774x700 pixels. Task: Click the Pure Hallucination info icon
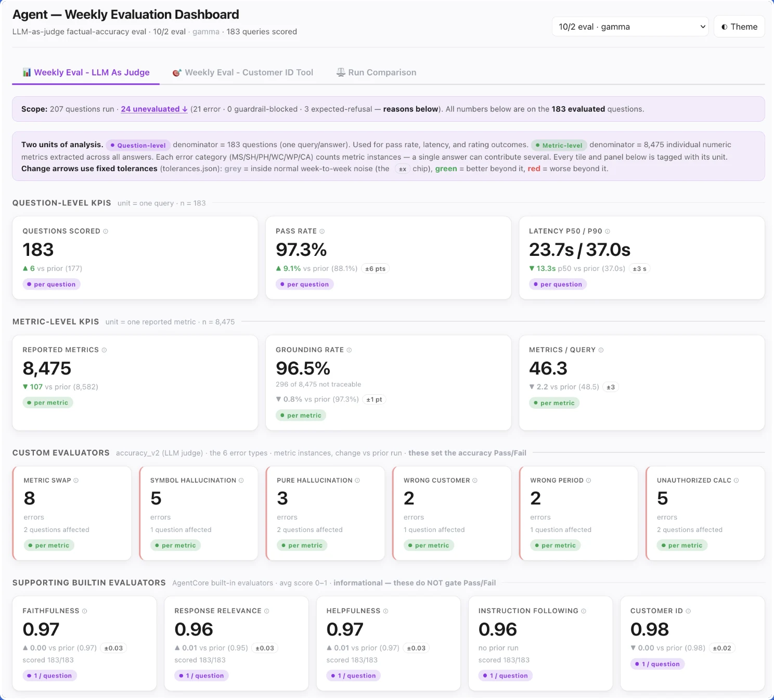tap(357, 481)
